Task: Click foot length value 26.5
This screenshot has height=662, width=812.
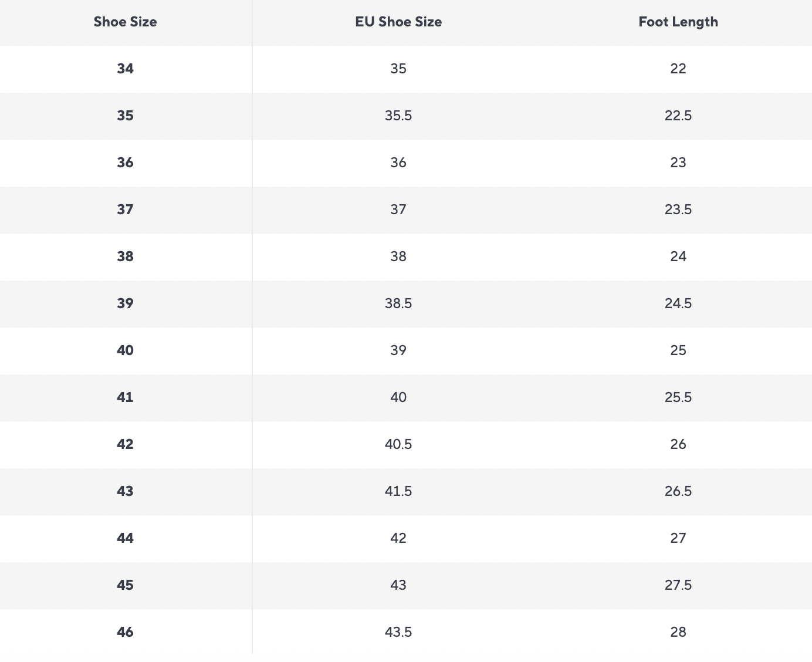Action: point(678,491)
